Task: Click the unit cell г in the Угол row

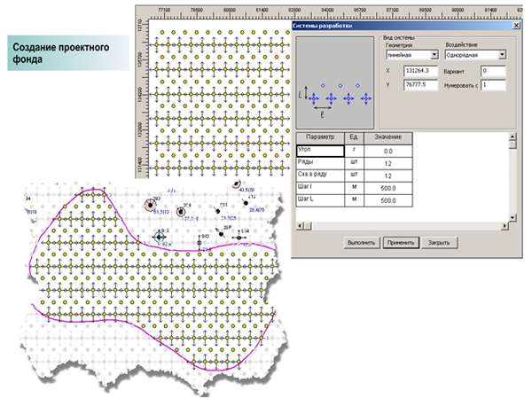Action: tap(354, 151)
